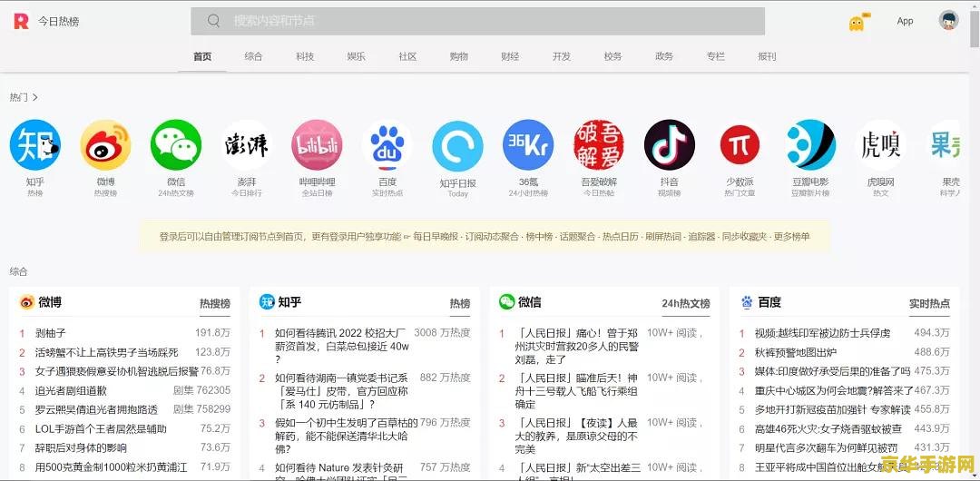Open Weibo topic 辞职后对身体的影响

tap(82, 447)
